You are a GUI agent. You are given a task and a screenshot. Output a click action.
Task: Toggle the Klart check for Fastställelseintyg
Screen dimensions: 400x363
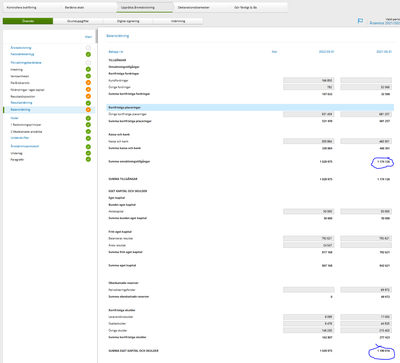pos(88,54)
